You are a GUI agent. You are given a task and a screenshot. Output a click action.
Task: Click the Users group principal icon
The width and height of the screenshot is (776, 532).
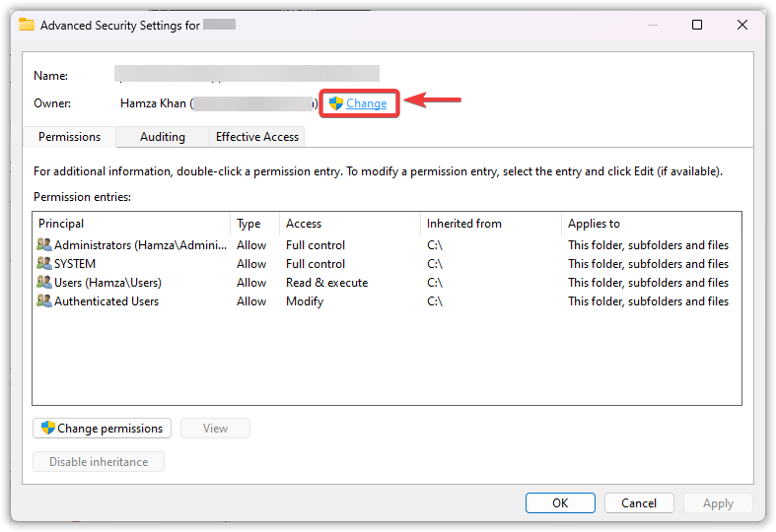click(44, 283)
